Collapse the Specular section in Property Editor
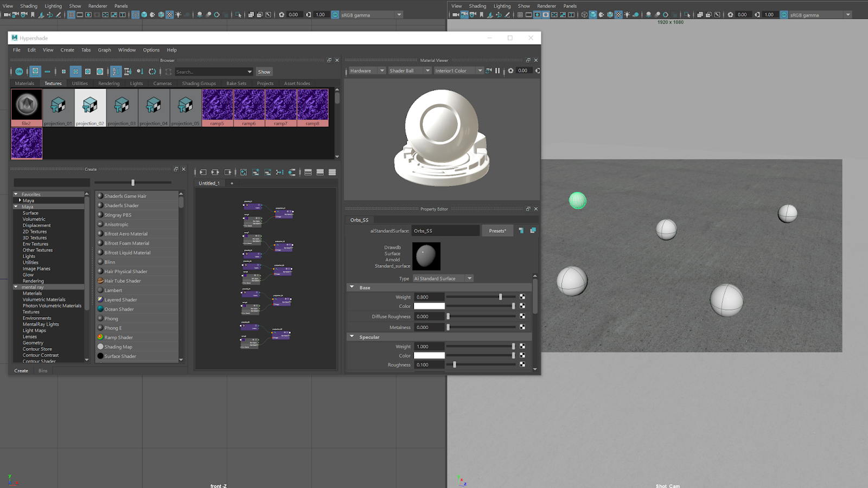 click(x=352, y=337)
